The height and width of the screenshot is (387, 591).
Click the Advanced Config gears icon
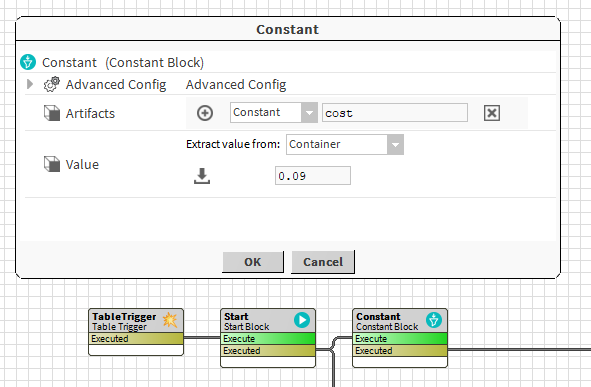[52, 84]
